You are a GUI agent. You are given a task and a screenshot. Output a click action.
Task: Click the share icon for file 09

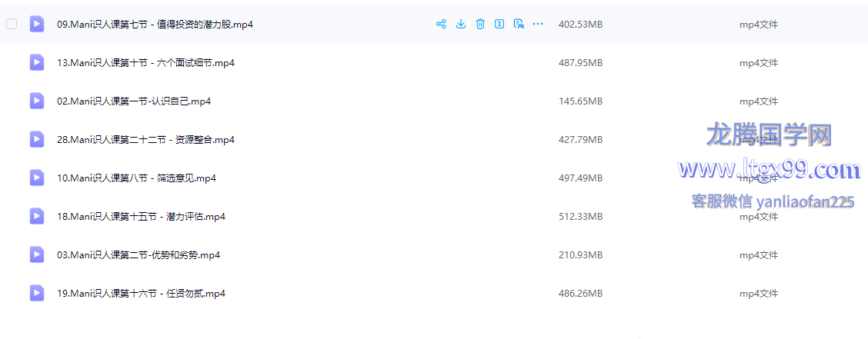pos(441,24)
